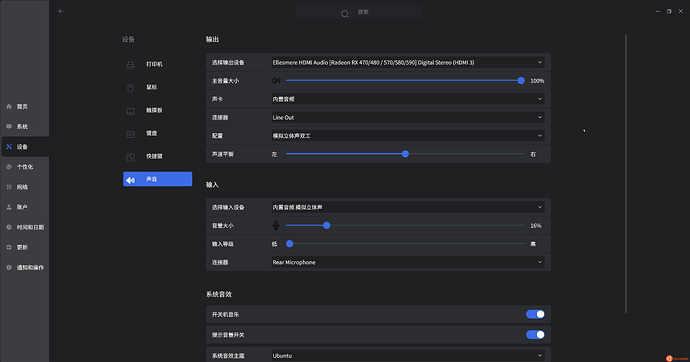Image resolution: width=690 pixels, height=362 pixels.
Task: Click the search magnifier icon
Action: pos(345,14)
